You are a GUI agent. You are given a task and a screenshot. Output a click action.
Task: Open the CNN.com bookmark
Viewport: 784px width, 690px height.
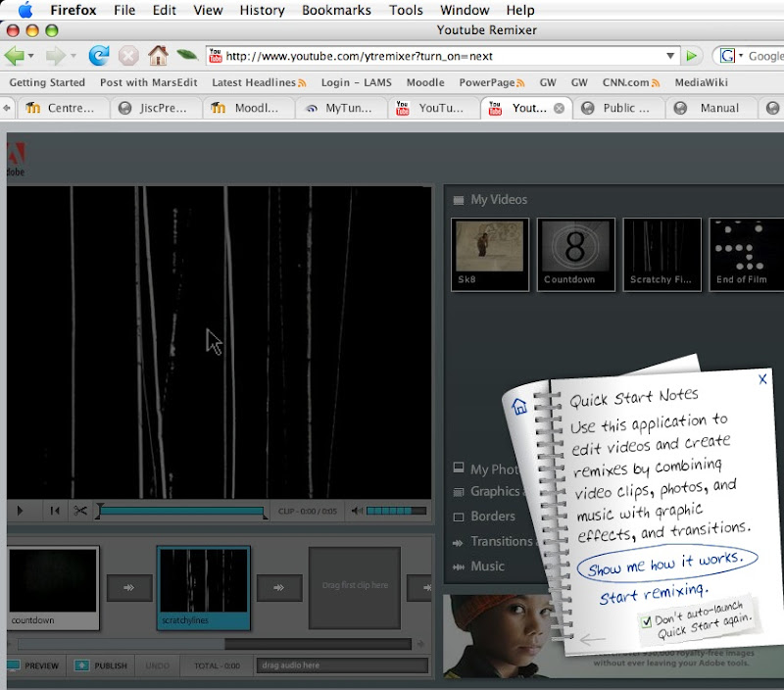click(631, 82)
